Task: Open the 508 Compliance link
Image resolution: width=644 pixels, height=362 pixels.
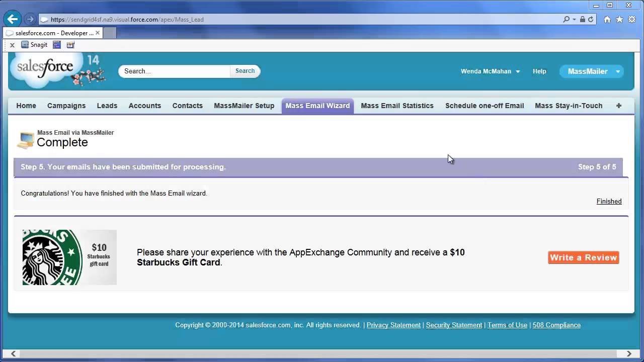Action: point(556,325)
